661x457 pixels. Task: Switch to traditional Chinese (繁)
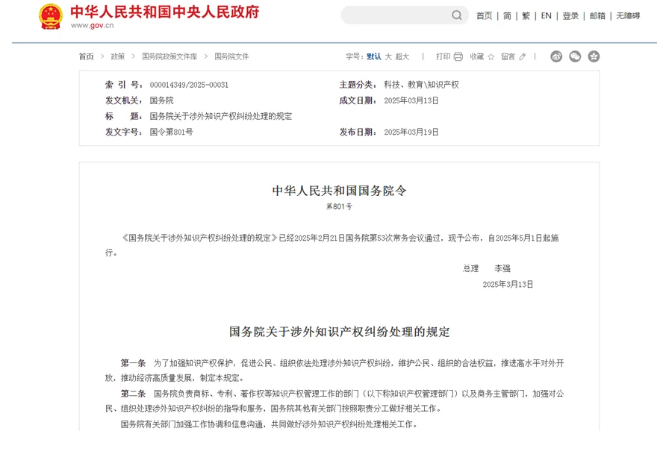point(526,16)
